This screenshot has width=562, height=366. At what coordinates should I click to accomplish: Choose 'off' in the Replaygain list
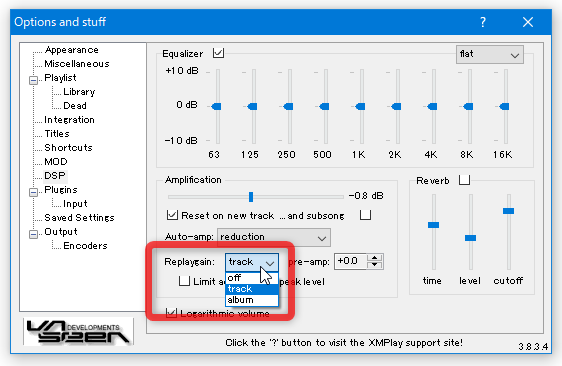[x=252, y=278]
